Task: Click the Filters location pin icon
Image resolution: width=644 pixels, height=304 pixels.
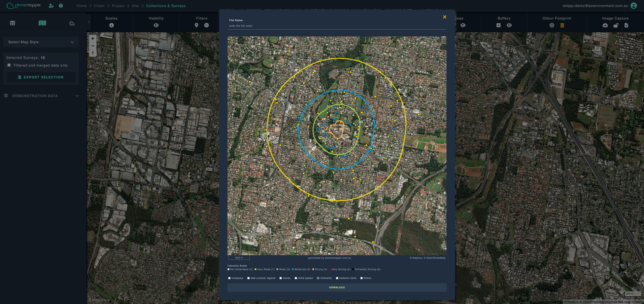Action: coord(197,25)
